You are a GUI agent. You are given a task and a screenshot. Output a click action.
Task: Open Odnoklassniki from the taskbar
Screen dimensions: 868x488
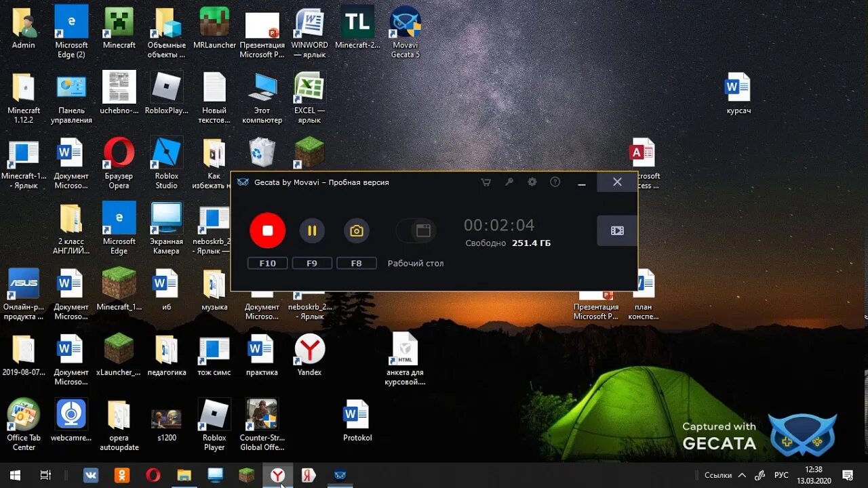click(x=122, y=475)
